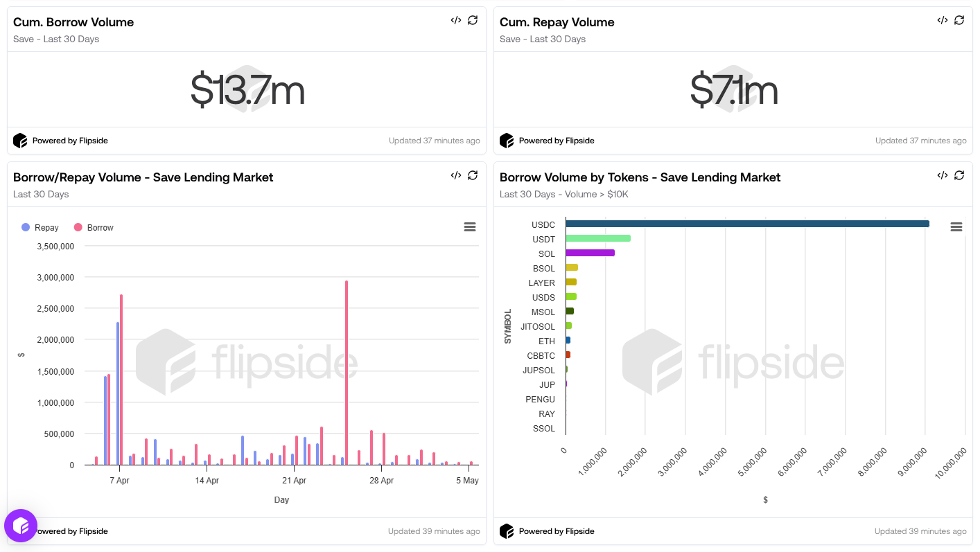Click the USDC bar in tokens chart
The image size is (980, 552).
click(x=747, y=224)
